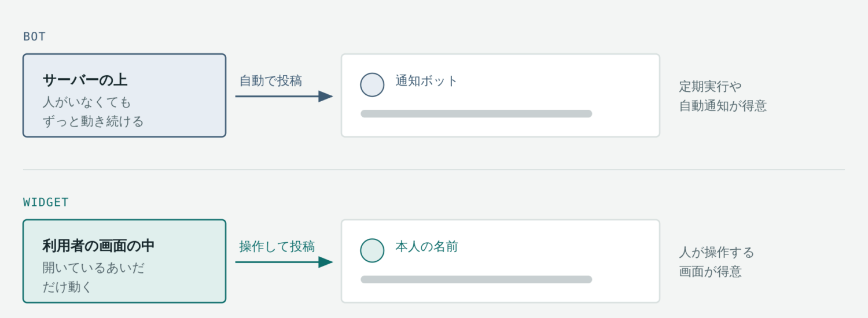
Task: Click the 通知ボット name text
Action: (426, 81)
